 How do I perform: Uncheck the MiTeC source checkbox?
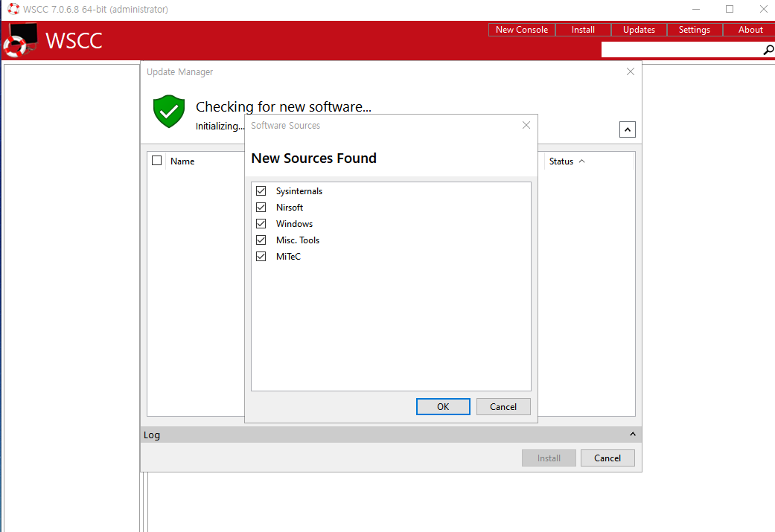(261, 256)
